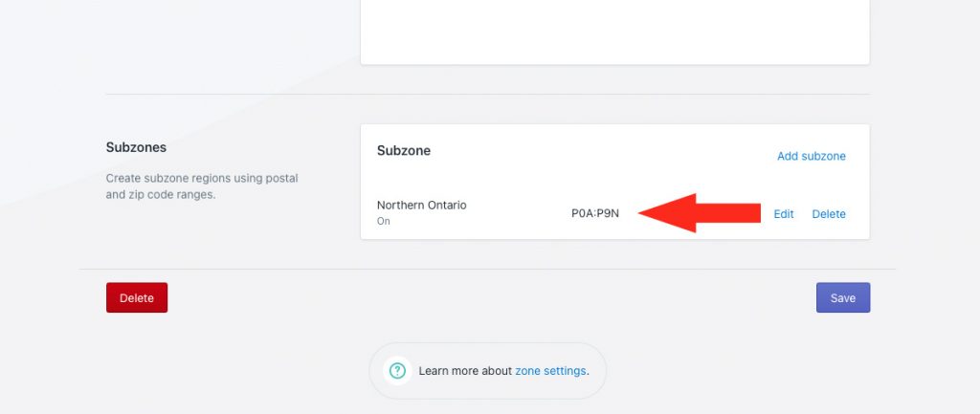Click the empty white card at top
The width and height of the screenshot is (980, 414).
[615, 32]
